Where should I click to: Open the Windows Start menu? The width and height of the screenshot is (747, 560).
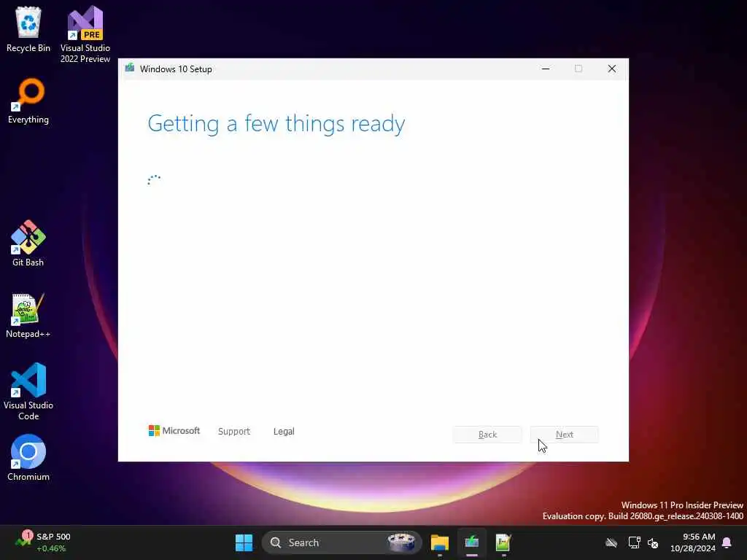(244, 542)
